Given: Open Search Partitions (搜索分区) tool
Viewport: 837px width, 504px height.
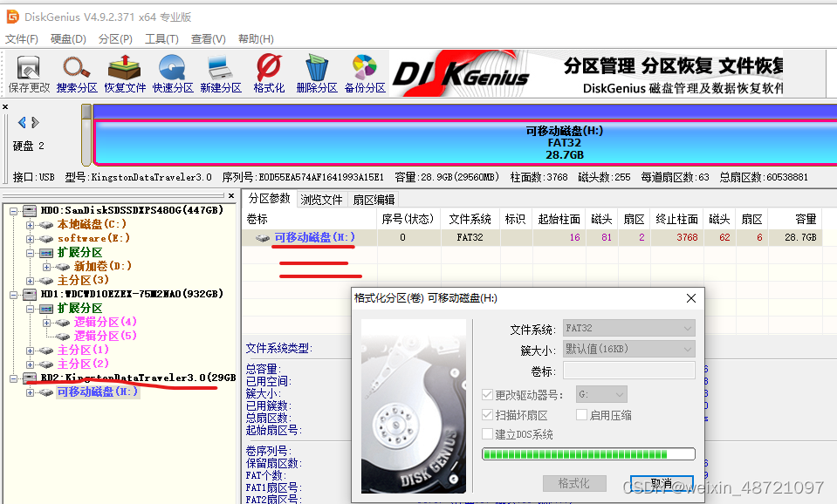Looking at the screenshot, I should 77,74.
